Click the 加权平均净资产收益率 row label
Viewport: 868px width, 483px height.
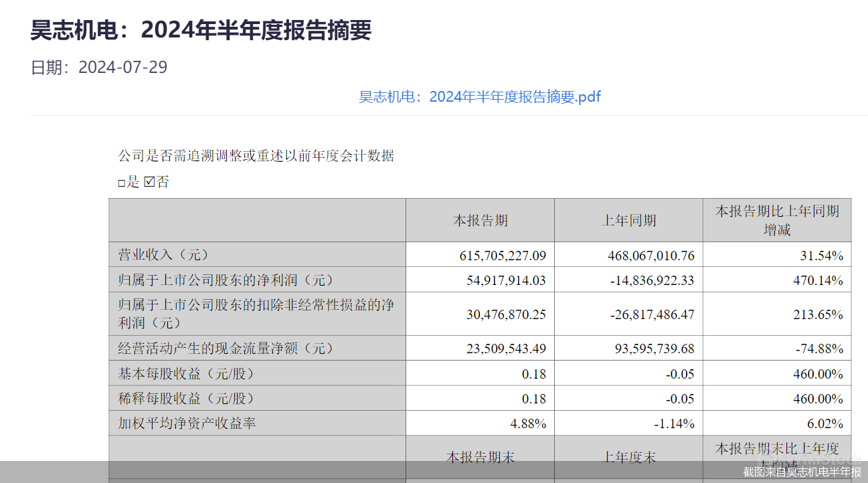click(x=187, y=423)
